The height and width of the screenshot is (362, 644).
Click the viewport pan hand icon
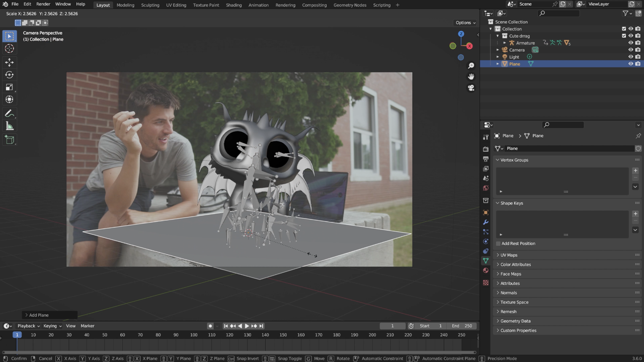tap(471, 76)
